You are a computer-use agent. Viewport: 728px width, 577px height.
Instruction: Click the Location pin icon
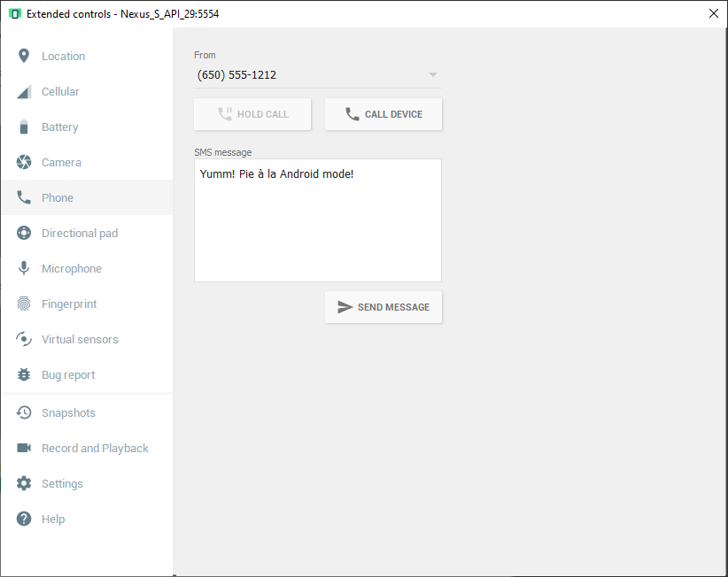pos(24,56)
